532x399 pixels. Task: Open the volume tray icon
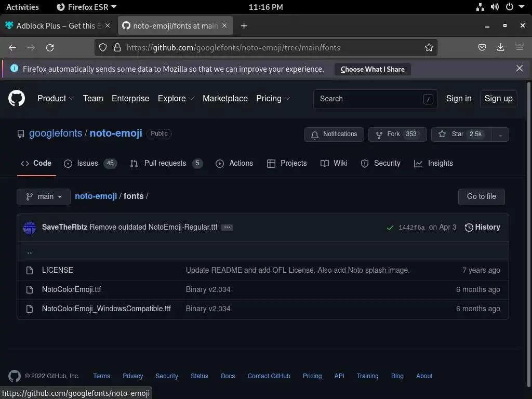tap(495, 7)
